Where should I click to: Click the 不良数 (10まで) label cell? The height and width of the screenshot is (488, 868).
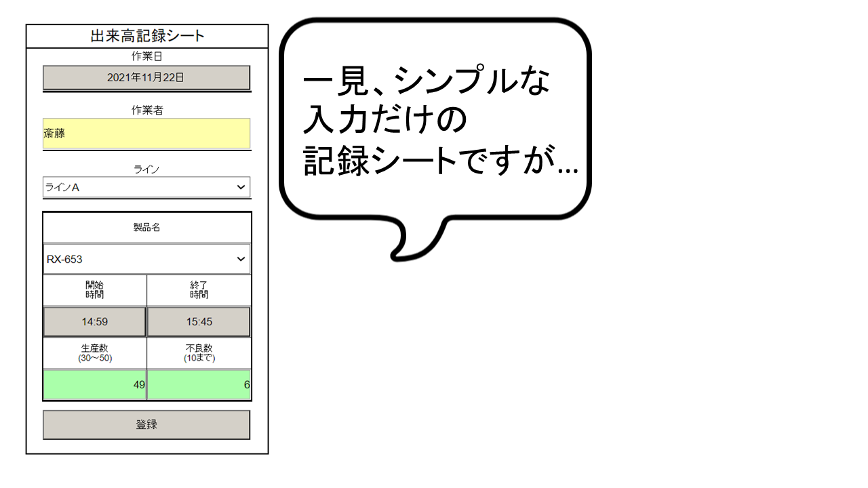click(x=199, y=353)
